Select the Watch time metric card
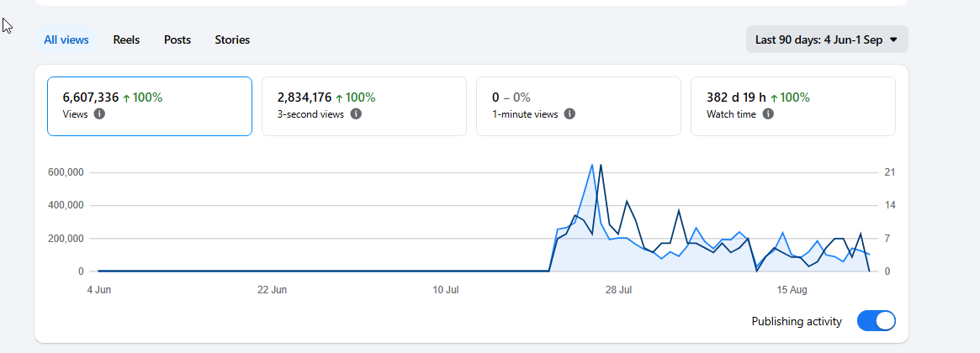This screenshot has width=980, height=353. click(x=792, y=106)
